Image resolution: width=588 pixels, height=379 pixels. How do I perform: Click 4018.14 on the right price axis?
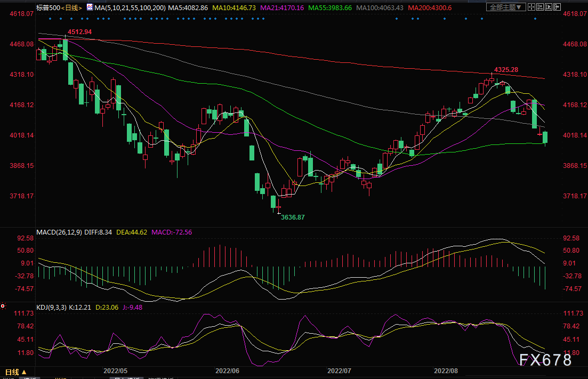[575, 135]
